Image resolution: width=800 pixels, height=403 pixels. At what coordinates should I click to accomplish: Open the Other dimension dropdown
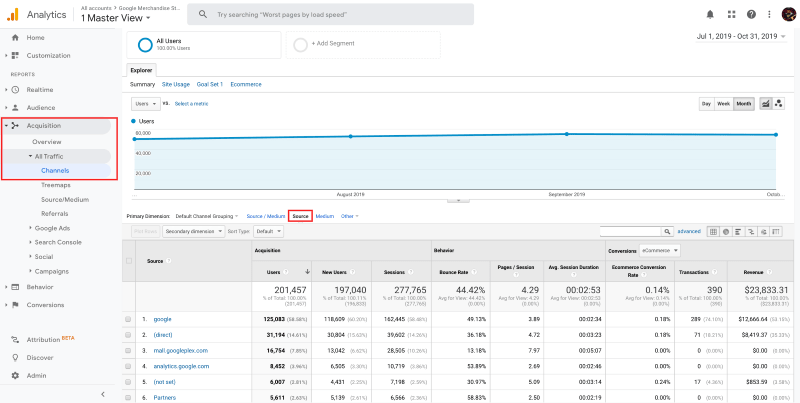349,216
